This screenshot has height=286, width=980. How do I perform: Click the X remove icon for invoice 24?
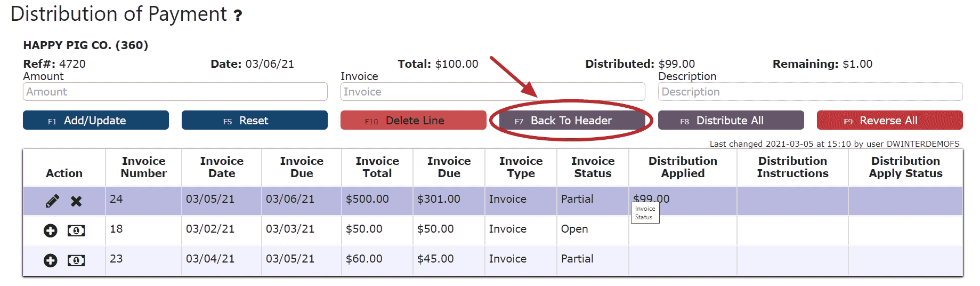click(x=76, y=201)
